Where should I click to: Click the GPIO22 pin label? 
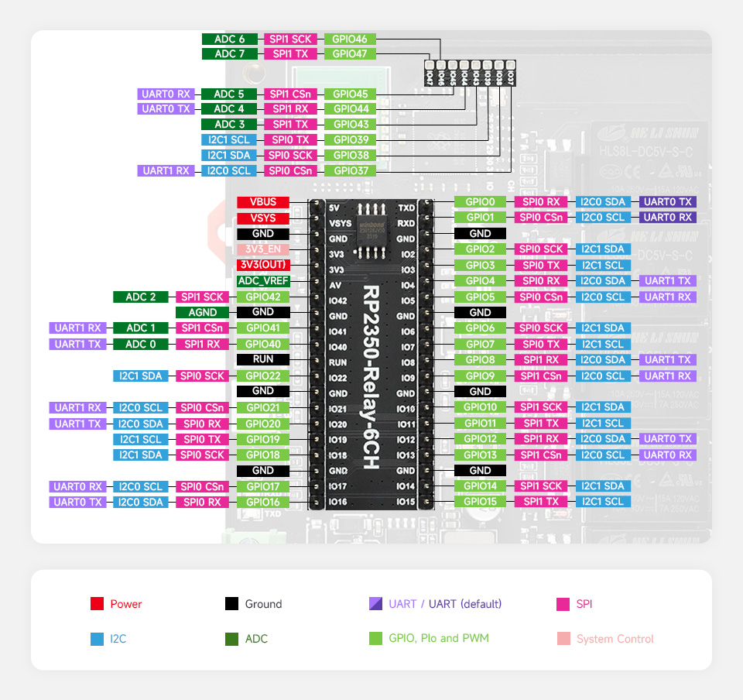tap(265, 376)
